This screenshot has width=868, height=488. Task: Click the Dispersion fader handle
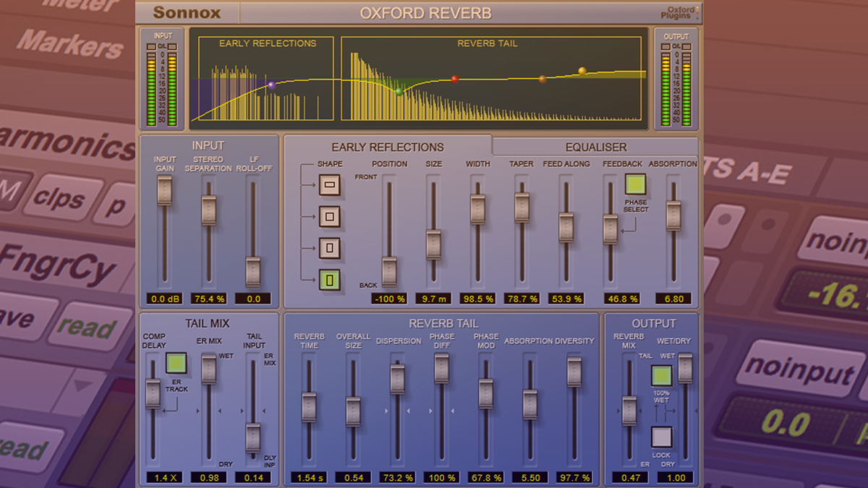point(397,379)
